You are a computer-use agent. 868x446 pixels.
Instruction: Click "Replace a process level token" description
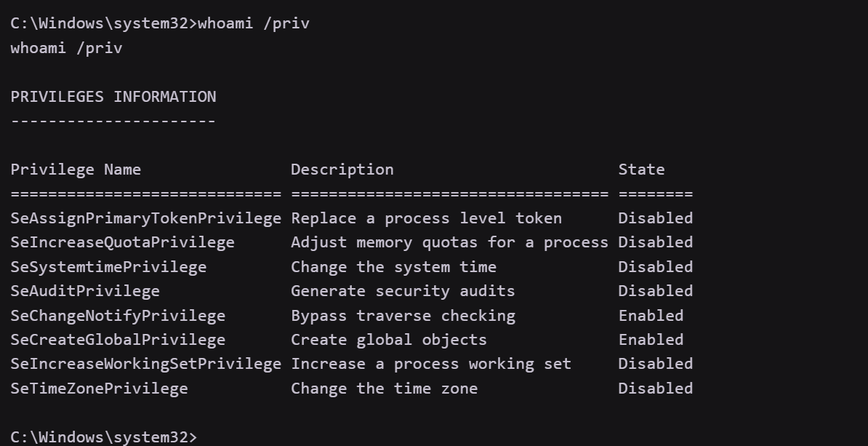coord(426,218)
